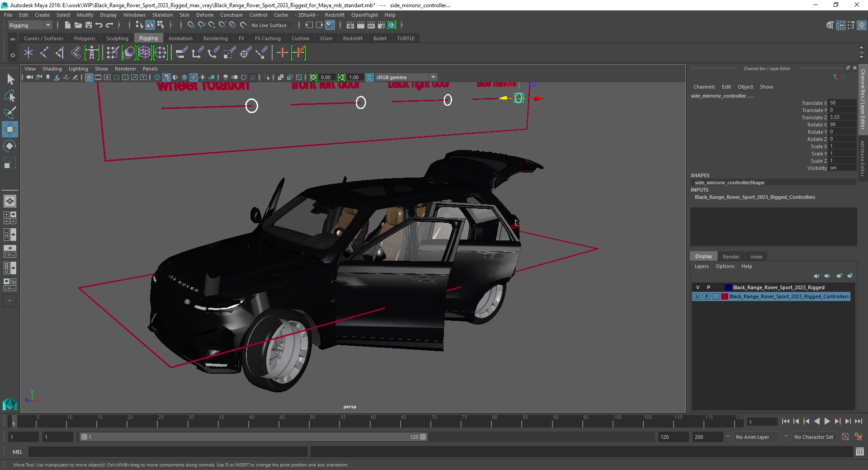The height and width of the screenshot is (470, 868).
Task: Select the Lasso tool in the left toolbox
Action: pos(9,96)
